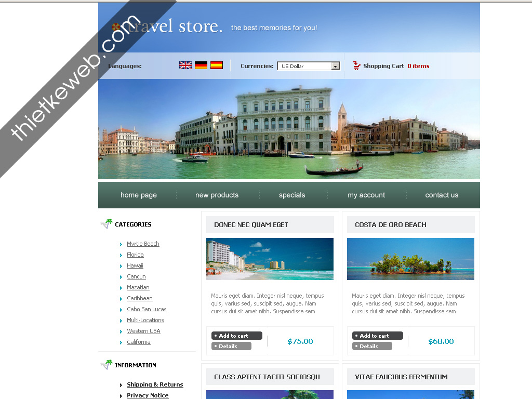Open the contact us page
This screenshot has height=399, width=532.
(x=442, y=195)
